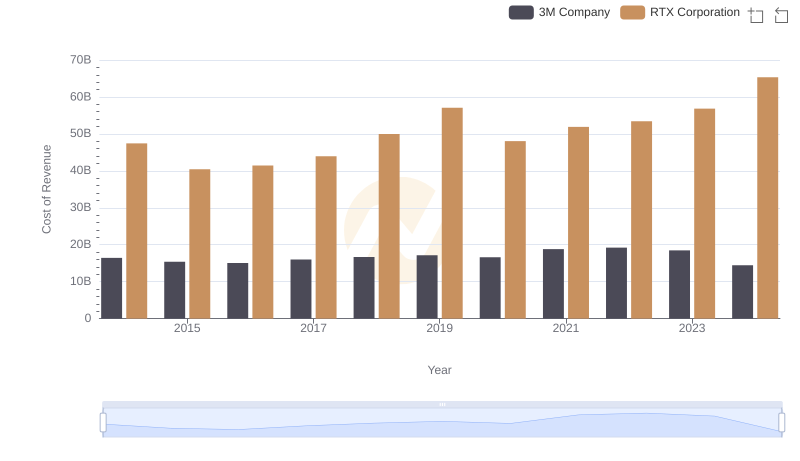The width and height of the screenshot is (800, 461).
Task: Select the 2018 3M Company bar
Action: [x=364, y=288]
